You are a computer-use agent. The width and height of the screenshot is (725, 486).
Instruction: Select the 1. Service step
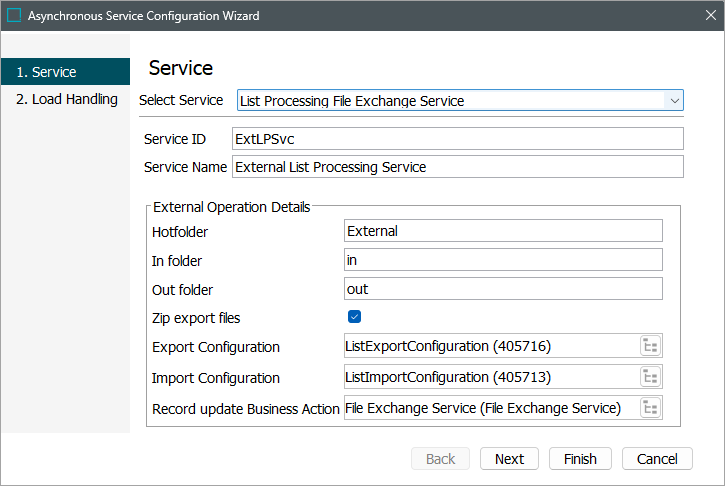[x=66, y=72]
